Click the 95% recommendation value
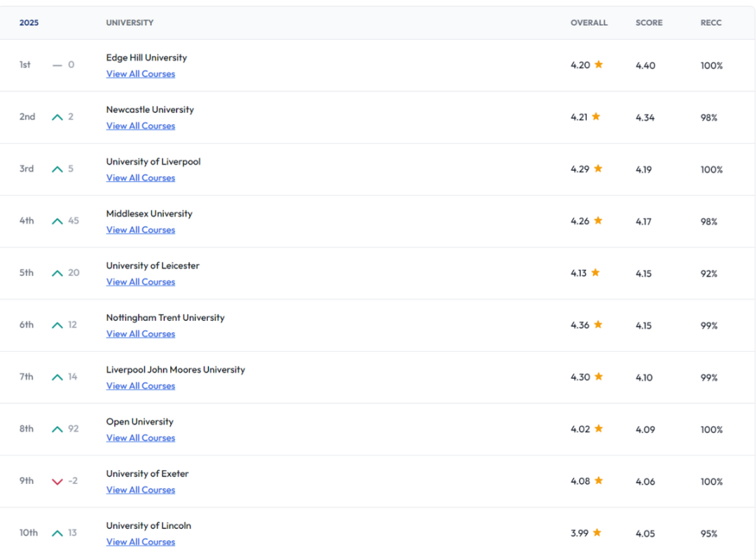 708,534
